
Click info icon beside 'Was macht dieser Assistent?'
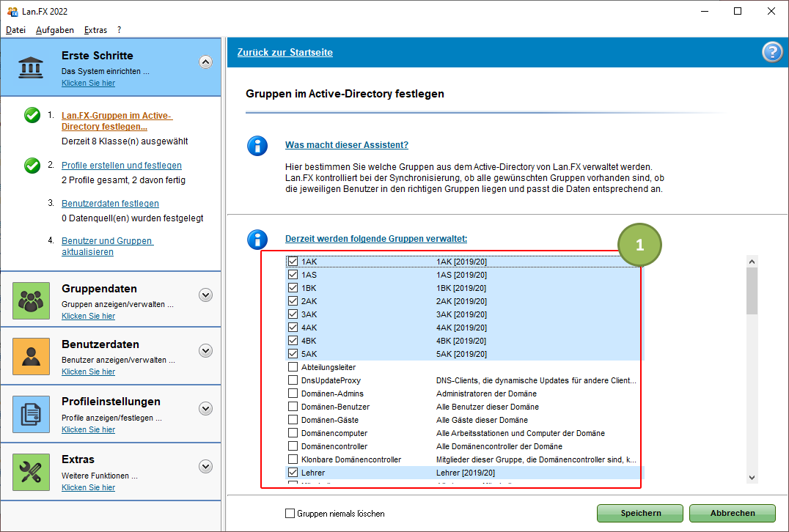point(257,146)
